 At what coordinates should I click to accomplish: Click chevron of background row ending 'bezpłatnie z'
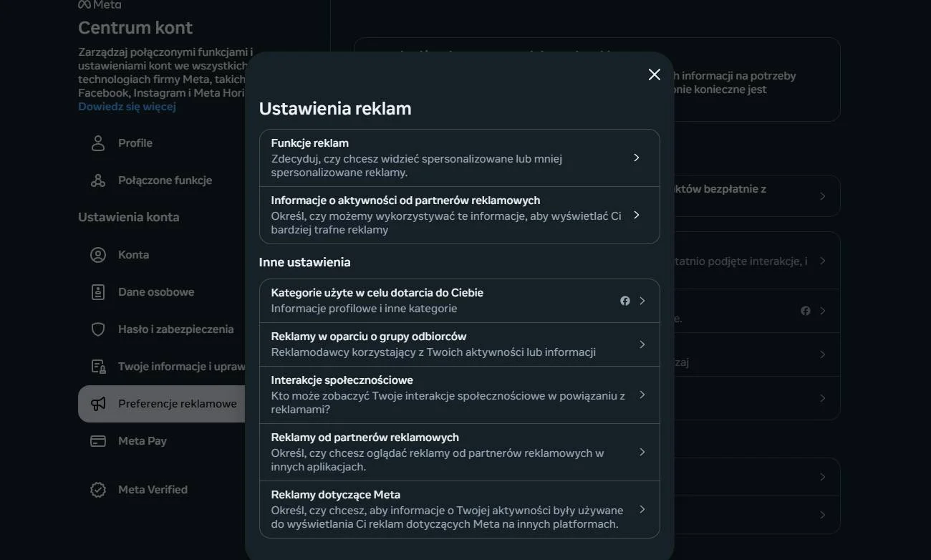[823, 196]
